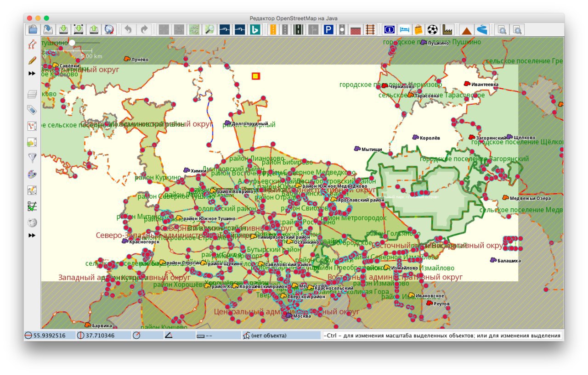Click the Москва city label

pyautogui.click(x=302, y=316)
